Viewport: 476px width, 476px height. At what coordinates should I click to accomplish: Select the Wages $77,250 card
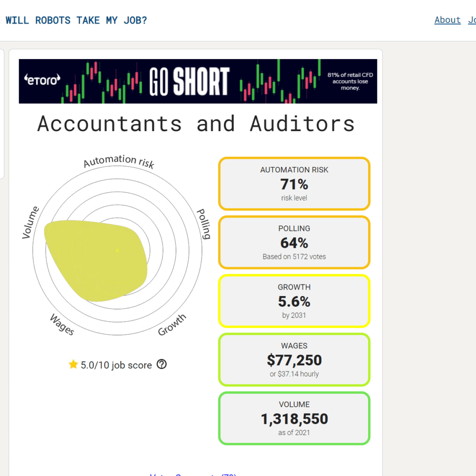[294, 359]
